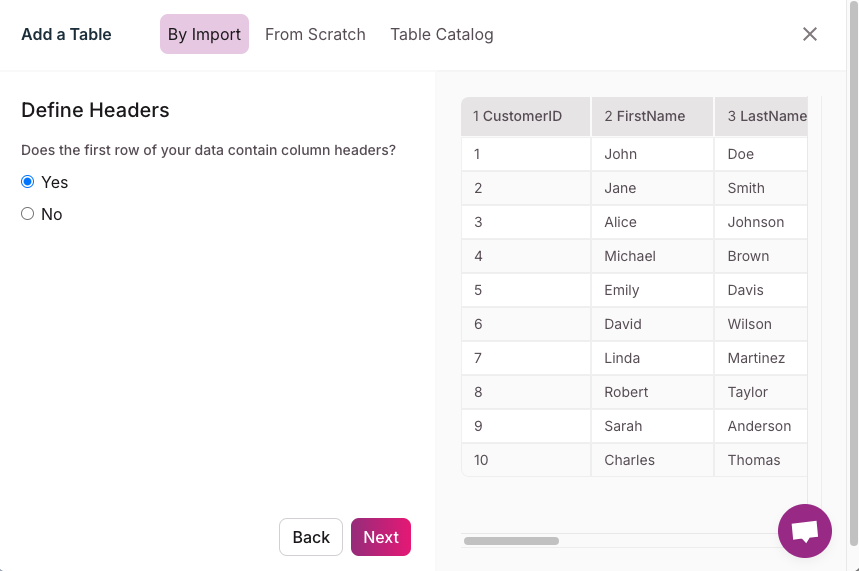Open the chat support bubble icon
Image resolution: width=859 pixels, height=571 pixels.
click(x=805, y=531)
